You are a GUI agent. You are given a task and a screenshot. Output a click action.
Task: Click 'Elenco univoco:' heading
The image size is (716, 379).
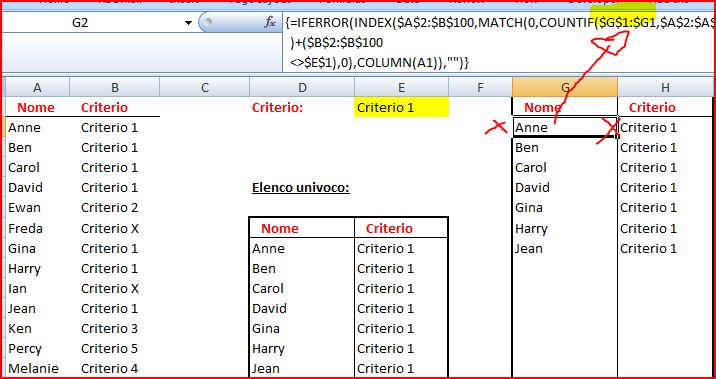tap(301, 188)
